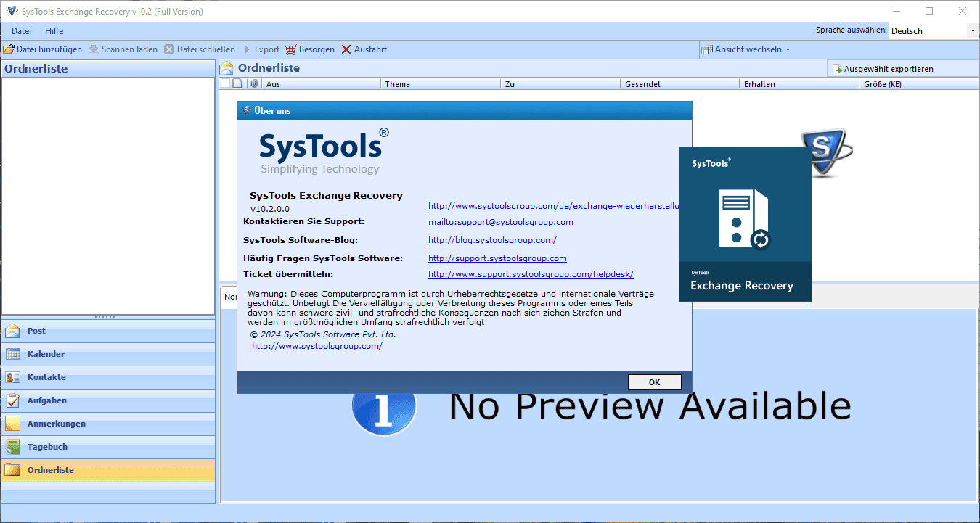Open the blog.systoolsgroup.com link
Image resolution: width=980 pixels, height=523 pixels.
click(492, 240)
